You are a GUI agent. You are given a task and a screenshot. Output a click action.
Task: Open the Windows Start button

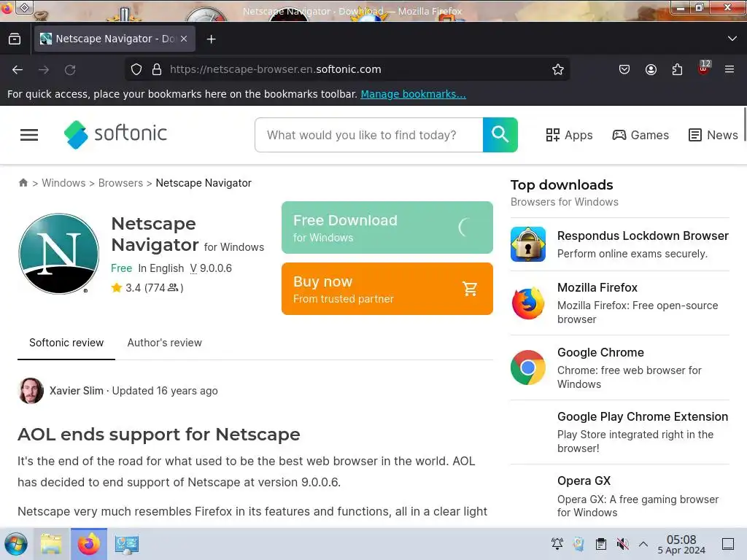pyautogui.click(x=16, y=544)
